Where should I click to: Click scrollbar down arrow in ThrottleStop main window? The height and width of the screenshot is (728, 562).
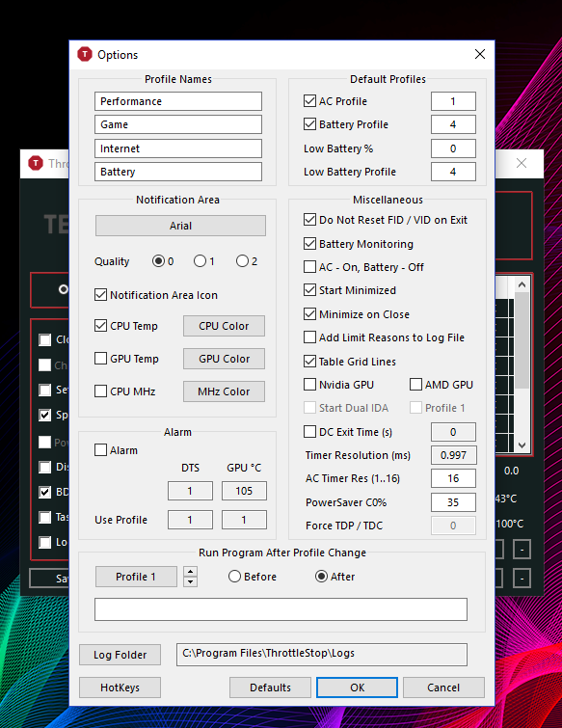click(x=522, y=445)
